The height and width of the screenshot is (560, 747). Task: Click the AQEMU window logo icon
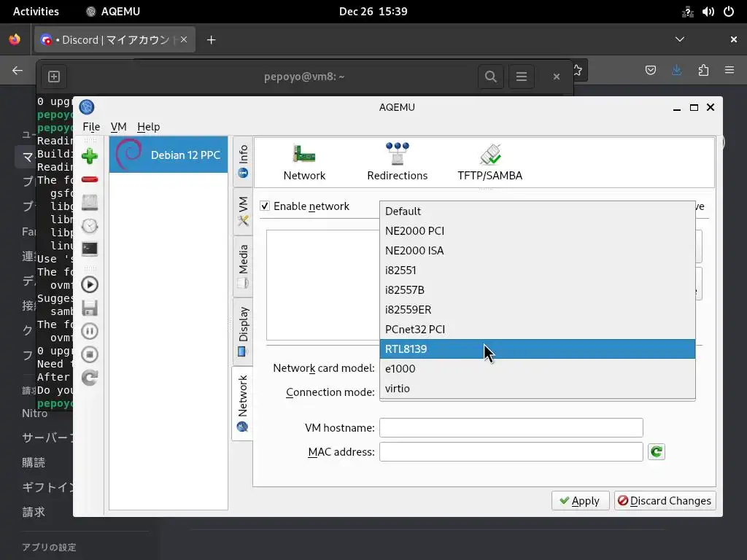(87, 107)
